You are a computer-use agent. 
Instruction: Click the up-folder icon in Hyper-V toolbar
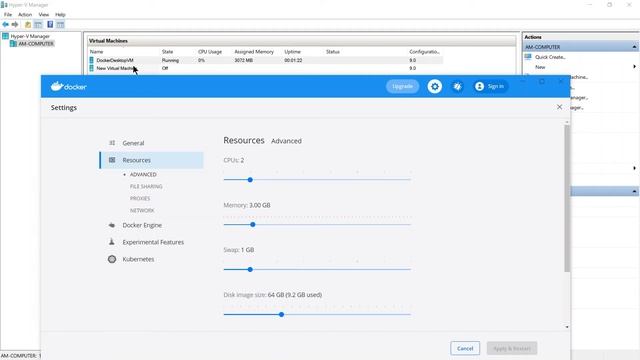(28, 24)
